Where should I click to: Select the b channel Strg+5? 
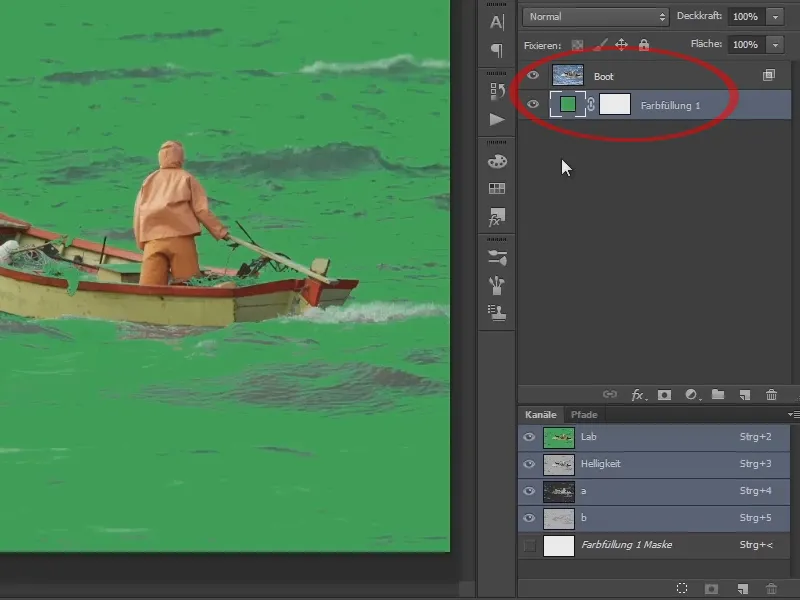654,518
